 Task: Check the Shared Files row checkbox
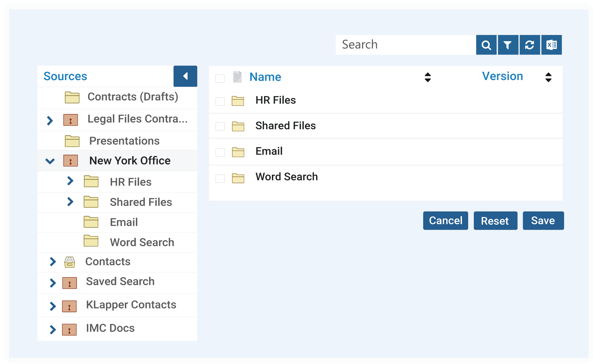click(220, 126)
